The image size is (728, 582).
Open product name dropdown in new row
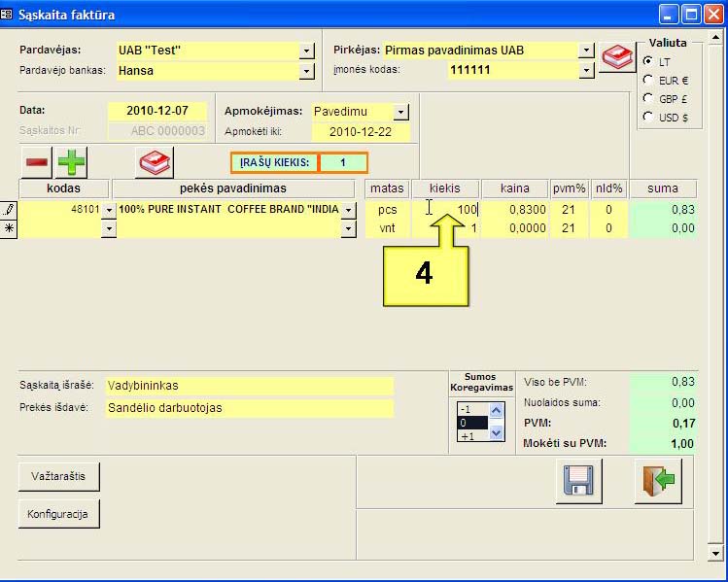349,228
